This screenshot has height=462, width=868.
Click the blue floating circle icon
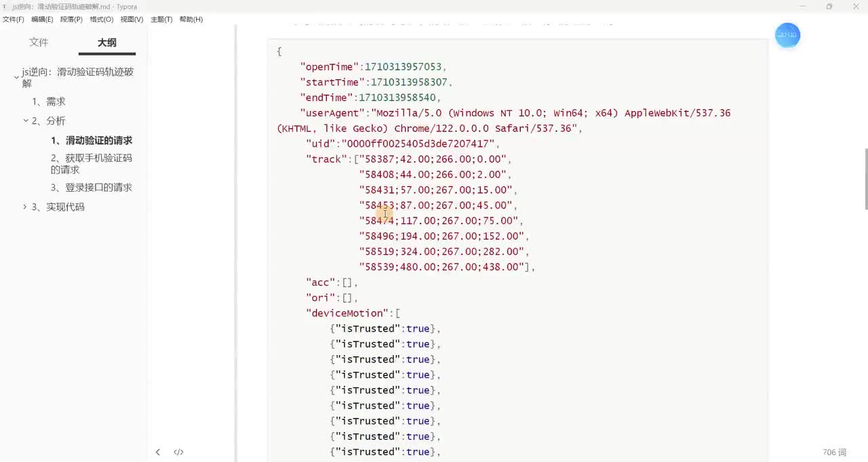(788, 35)
